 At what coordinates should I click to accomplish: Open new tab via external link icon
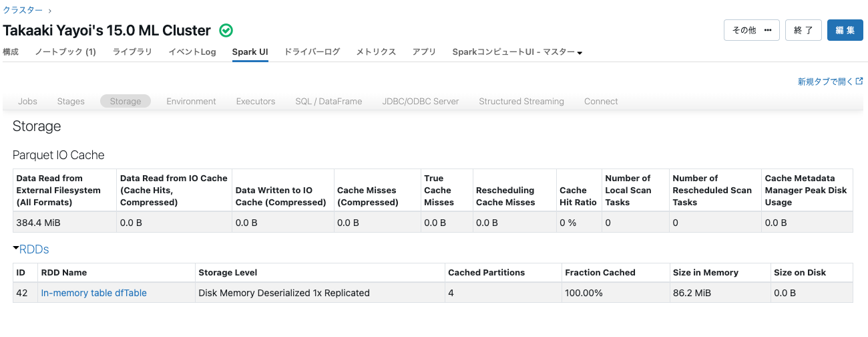pos(859,82)
